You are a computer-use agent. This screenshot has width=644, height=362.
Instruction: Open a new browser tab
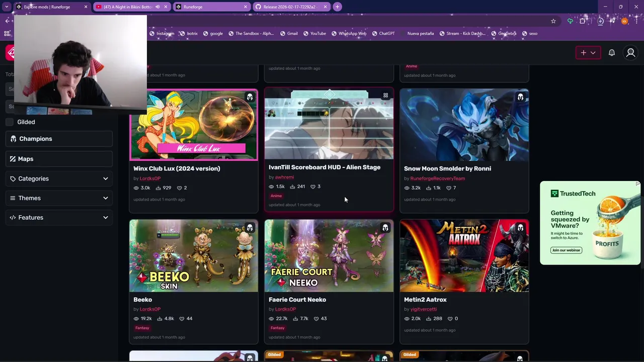tap(338, 7)
